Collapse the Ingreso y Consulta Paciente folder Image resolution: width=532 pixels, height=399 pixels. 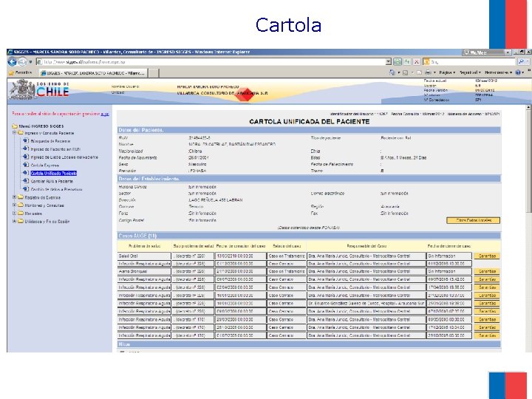point(14,133)
